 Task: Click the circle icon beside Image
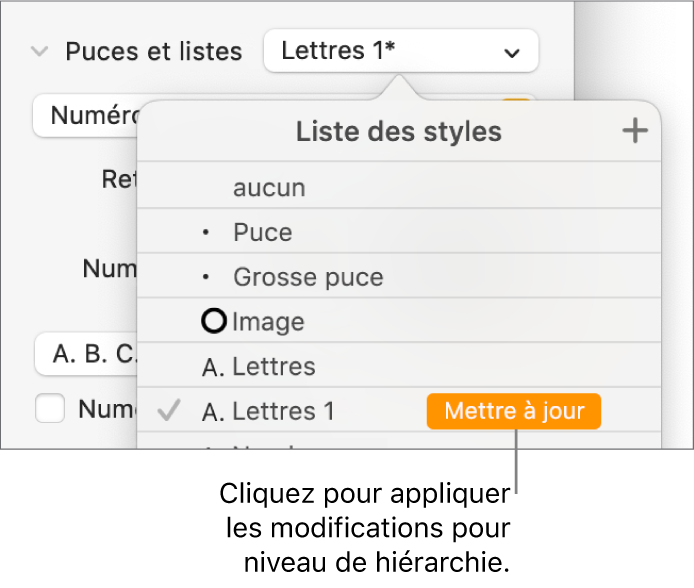[x=214, y=322]
